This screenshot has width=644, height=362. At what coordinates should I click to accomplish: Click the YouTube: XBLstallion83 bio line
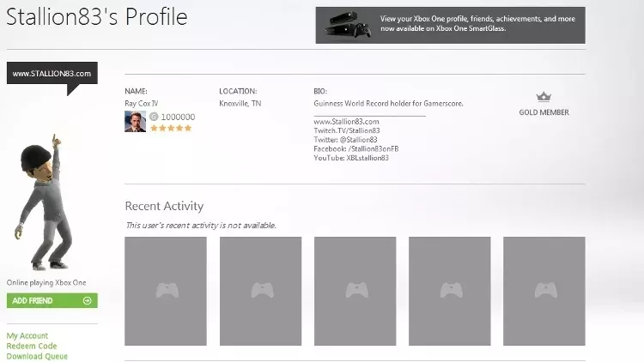point(351,158)
